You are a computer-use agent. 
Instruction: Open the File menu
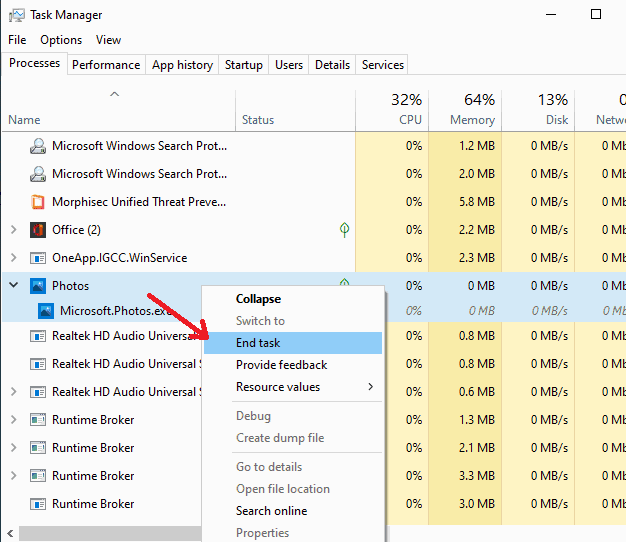pyautogui.click(x=17, y=40)
